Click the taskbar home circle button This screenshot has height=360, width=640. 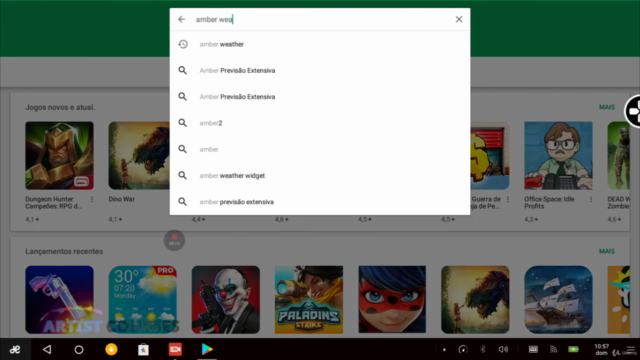79,350
